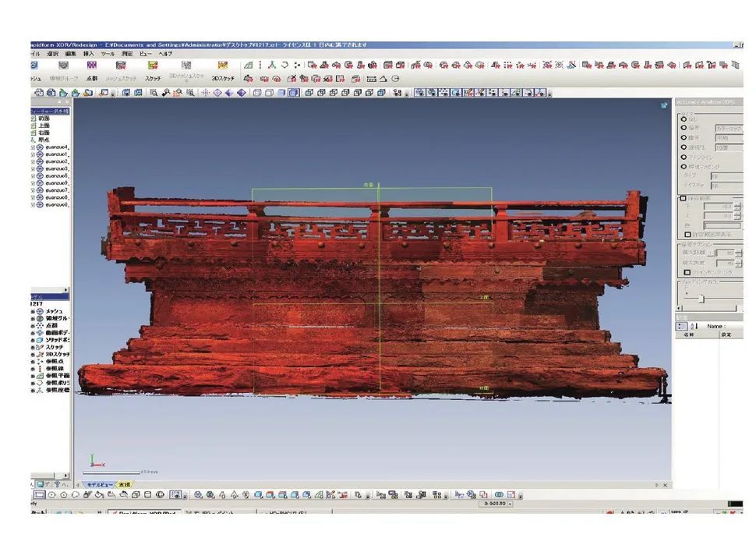Expand the 点群 tree node
The width and height of the screenshot is (756, 538).
33,326
